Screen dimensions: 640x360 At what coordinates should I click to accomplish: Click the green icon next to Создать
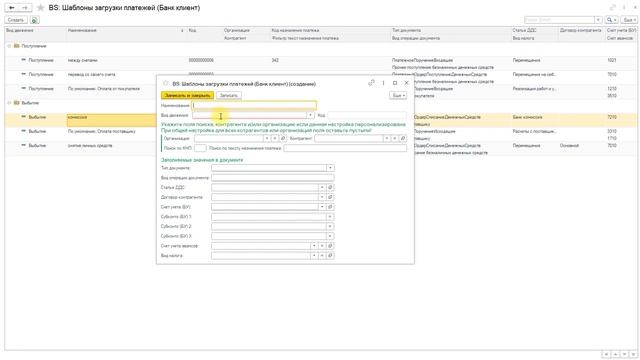tap(34, 20)
